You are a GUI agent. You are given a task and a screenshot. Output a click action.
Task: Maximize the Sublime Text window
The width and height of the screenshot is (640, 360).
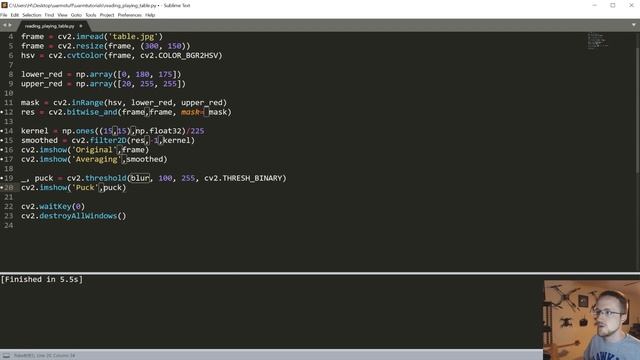pos(613,5)
